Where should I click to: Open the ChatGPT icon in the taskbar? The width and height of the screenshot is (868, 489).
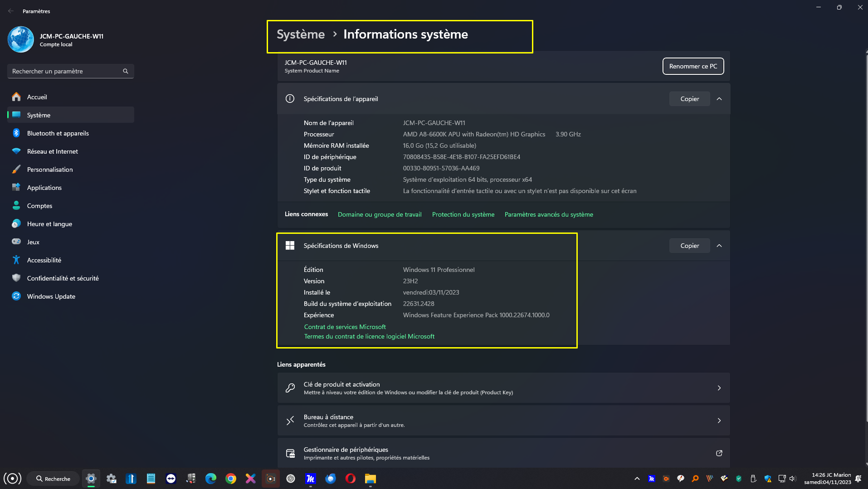tap(291, 479)
